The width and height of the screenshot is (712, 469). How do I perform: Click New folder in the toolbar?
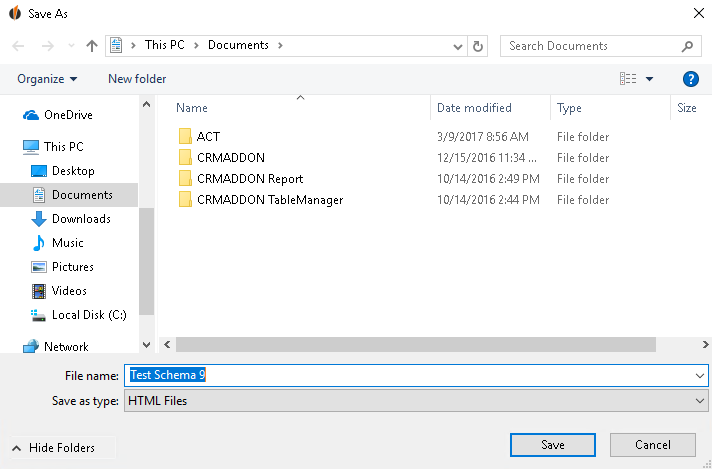click(137, 79)
